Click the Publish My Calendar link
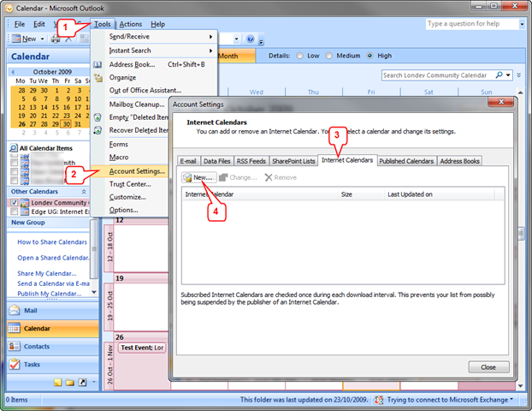Screen dimensions: 532x411 point(50,294)
